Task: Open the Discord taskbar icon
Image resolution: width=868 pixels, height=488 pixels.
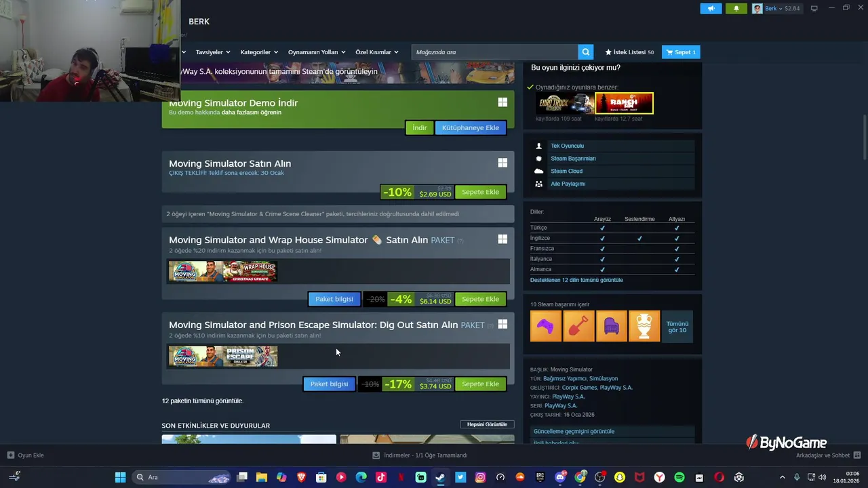Action: pos(560,477)
